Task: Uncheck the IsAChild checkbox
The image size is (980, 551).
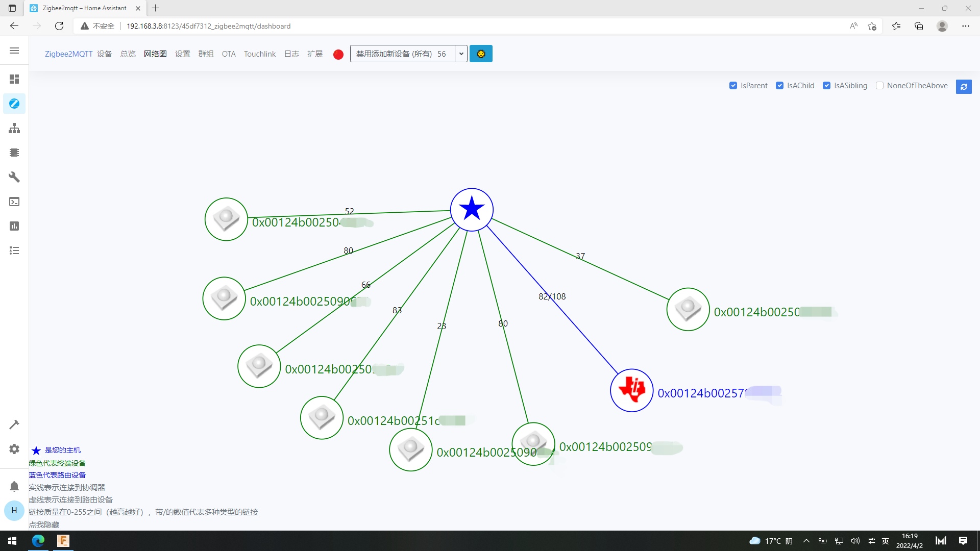Action: pos(779,86)
